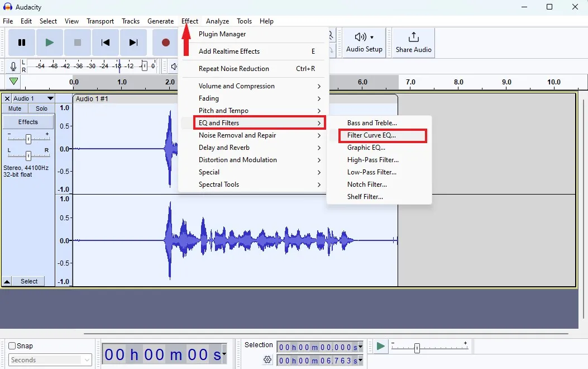588x369 pixels.
Task: Click the Stop button
Action: (77, 42)
